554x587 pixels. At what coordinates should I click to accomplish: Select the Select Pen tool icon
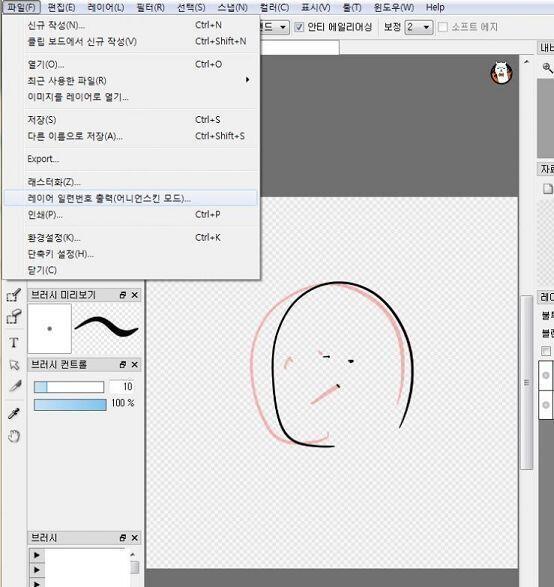pos(14,295)
